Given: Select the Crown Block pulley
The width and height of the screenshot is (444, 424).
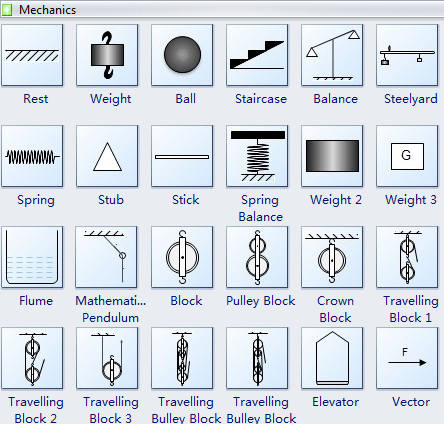Looking at the screenshot, I should [x=332, y=257].
